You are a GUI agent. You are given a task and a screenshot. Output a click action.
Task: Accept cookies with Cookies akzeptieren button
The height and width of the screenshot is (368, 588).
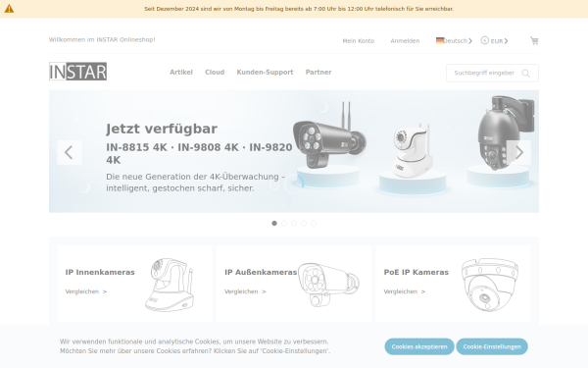(419, 346)
